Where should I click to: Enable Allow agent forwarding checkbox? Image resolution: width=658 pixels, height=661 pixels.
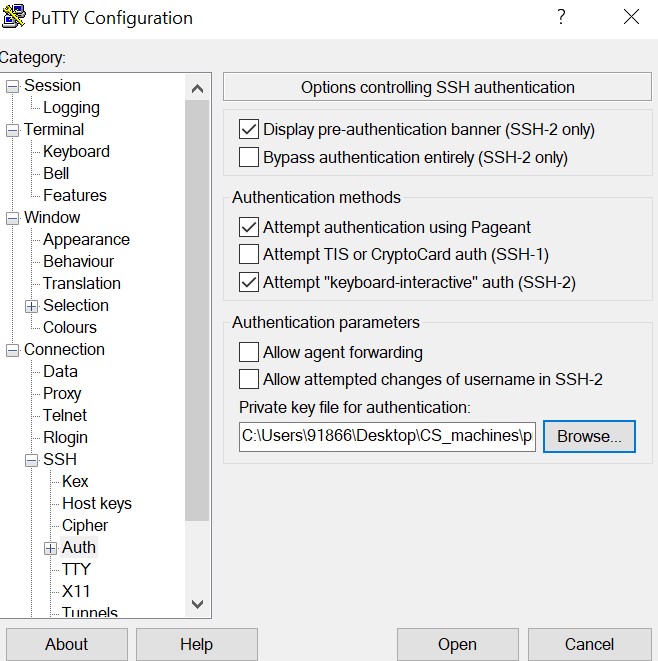(249, 352)
